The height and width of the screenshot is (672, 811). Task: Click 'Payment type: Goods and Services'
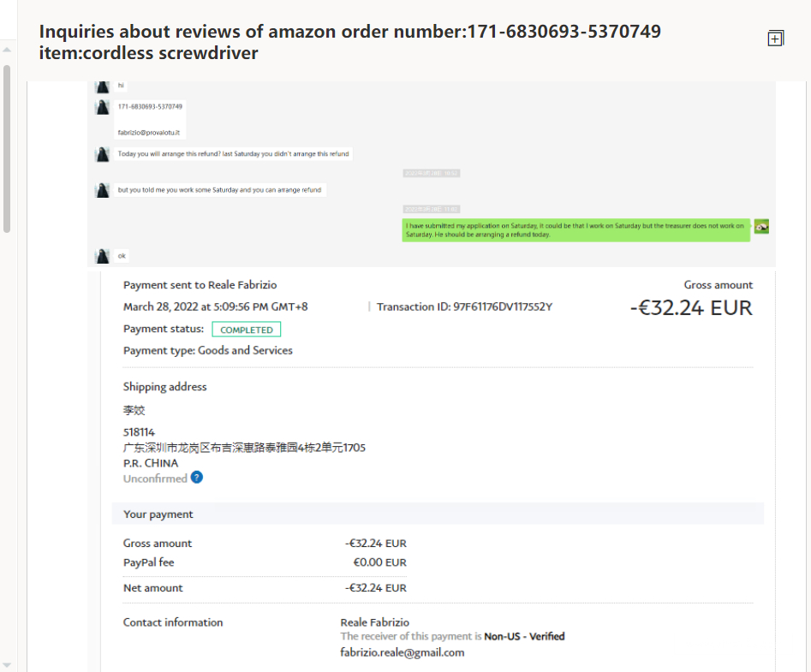click(208, 350)
